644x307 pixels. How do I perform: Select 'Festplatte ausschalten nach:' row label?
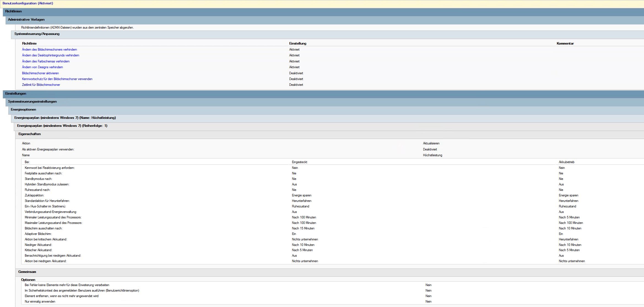pos(44,173)
